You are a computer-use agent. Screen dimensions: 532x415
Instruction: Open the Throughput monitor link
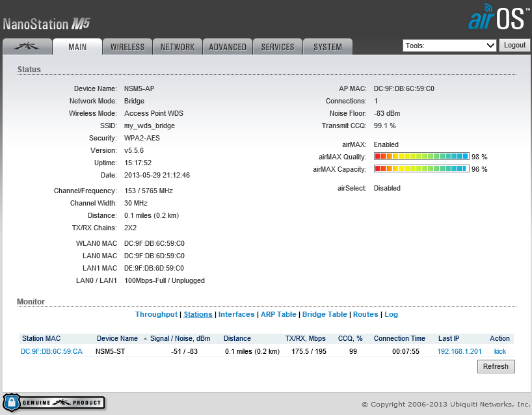[156, 314]
